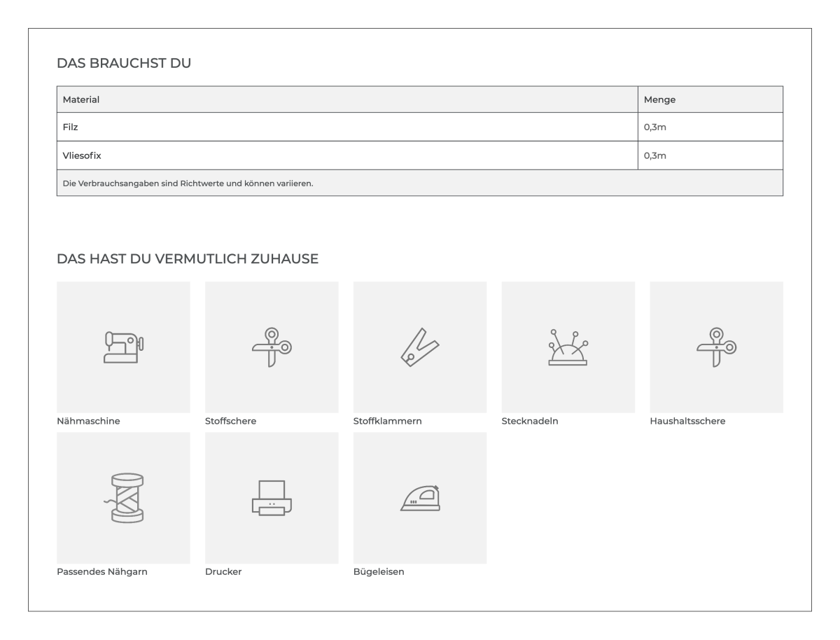Click the Haushaltsschere scissors icon
Image resolution: width=840 pixels, height=640 pixels.
coord(717,347)
